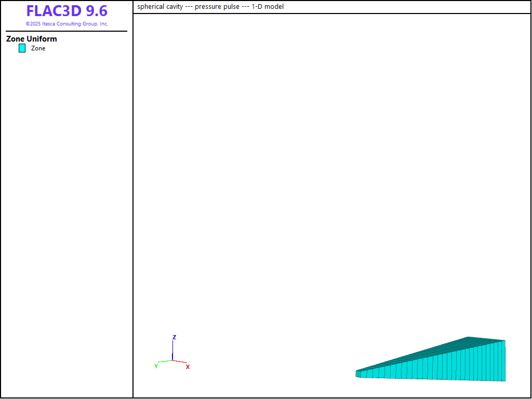This screenshot has width=532, height=399.
Task: Select the narrow left tip of the wedge
Action: (x=358, y=374)
